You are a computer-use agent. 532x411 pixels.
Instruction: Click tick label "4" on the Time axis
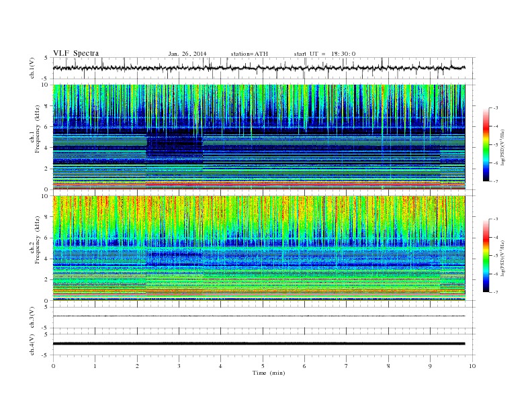(x=220, y=366)
